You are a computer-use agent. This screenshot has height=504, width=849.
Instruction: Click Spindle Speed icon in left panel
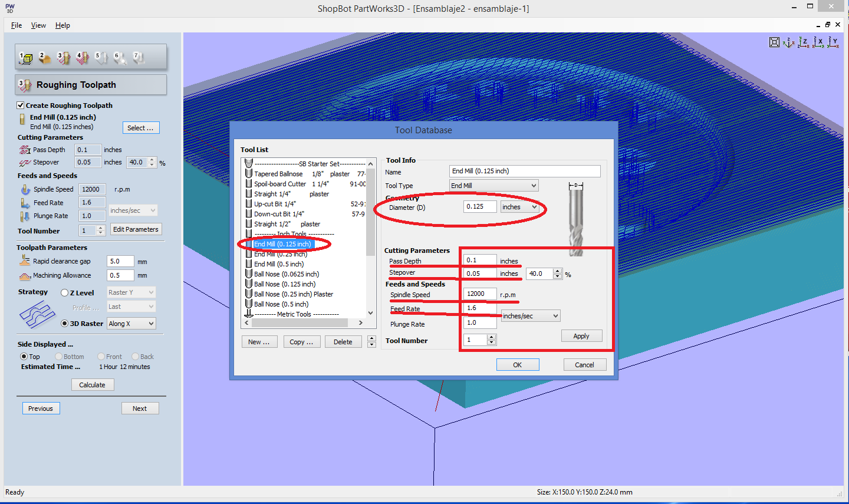click(x=25, y=189)
